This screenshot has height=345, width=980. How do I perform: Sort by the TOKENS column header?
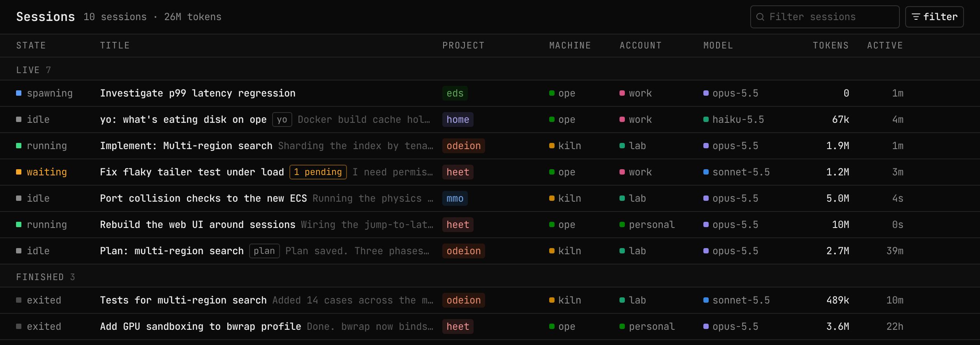pos(831,46)
